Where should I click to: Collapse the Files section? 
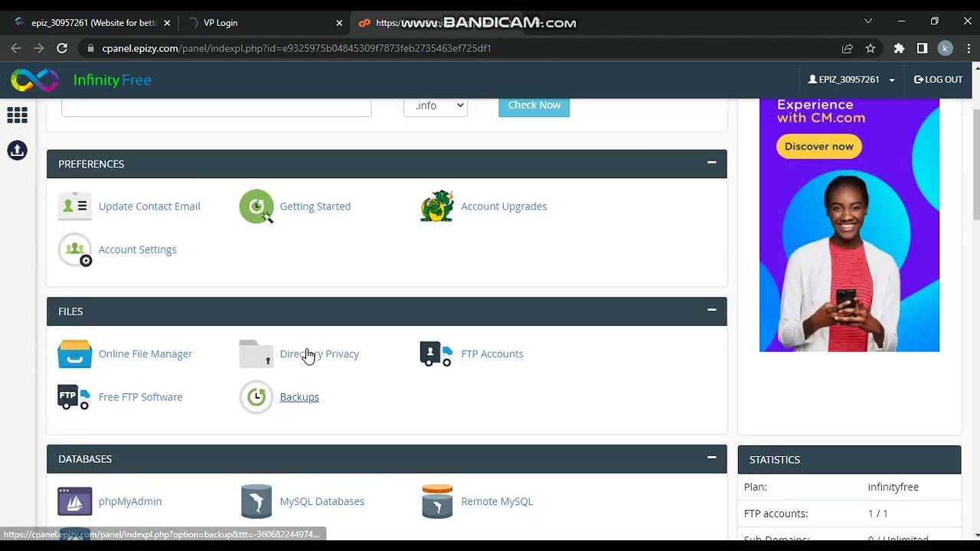pyautogui.click(x=711, y=310)
